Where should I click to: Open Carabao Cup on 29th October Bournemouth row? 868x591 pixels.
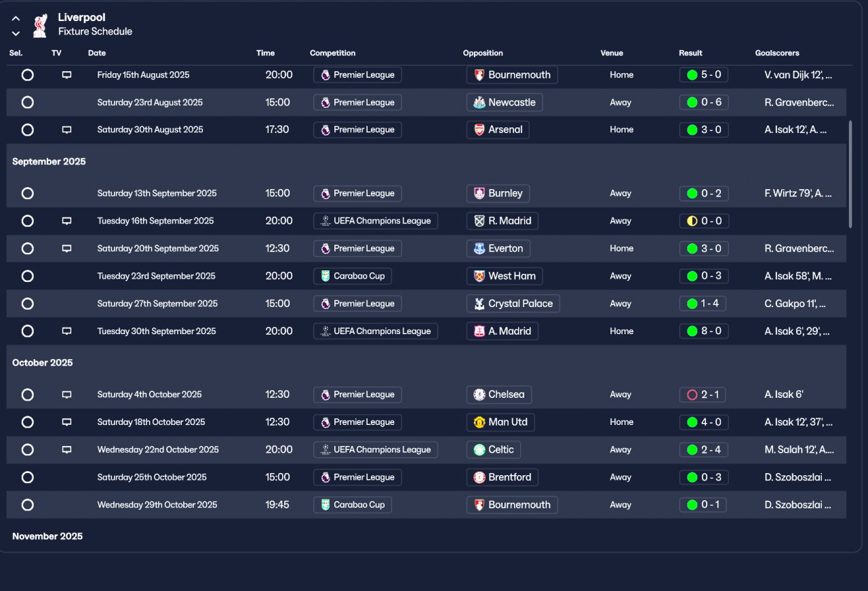[353, 505]
